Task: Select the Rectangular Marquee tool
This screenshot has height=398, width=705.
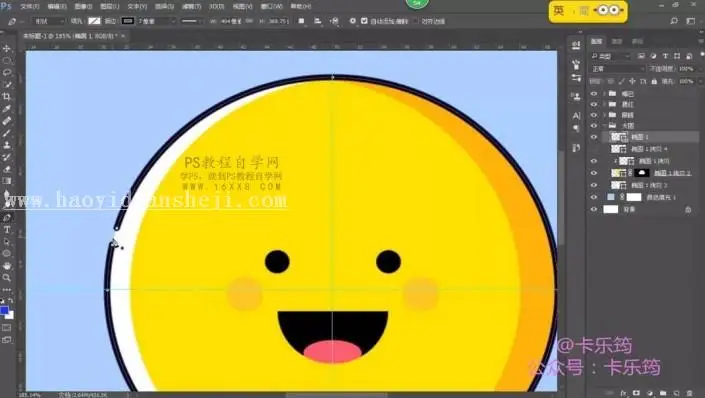Action: click(7, 60)
